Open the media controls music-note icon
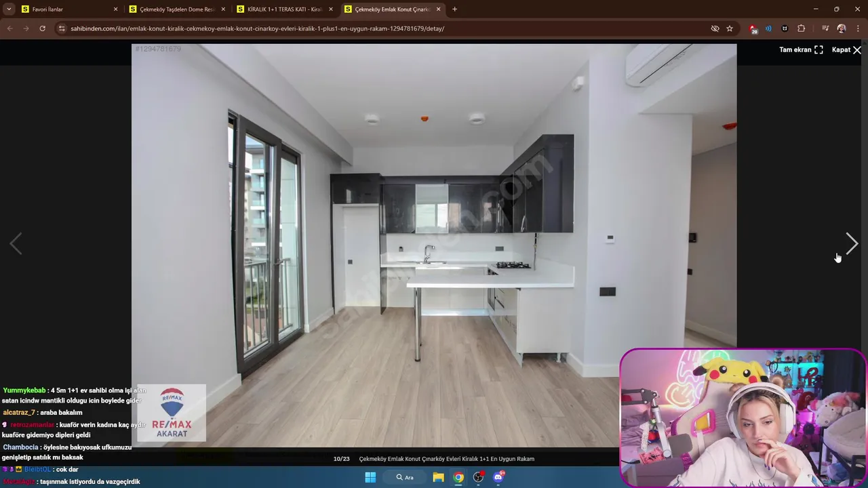This screenshot has height=488, width=868. (x=825, y=28)
